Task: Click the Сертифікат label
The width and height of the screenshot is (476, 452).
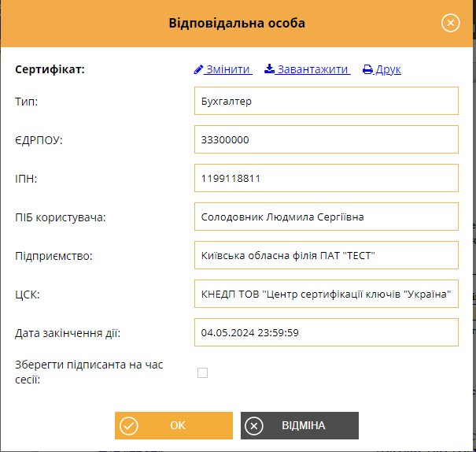Action: coord(50,69)
